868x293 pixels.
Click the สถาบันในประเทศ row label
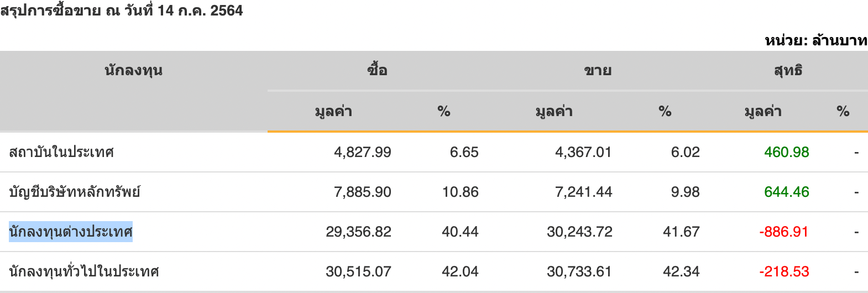pos(61,152)
